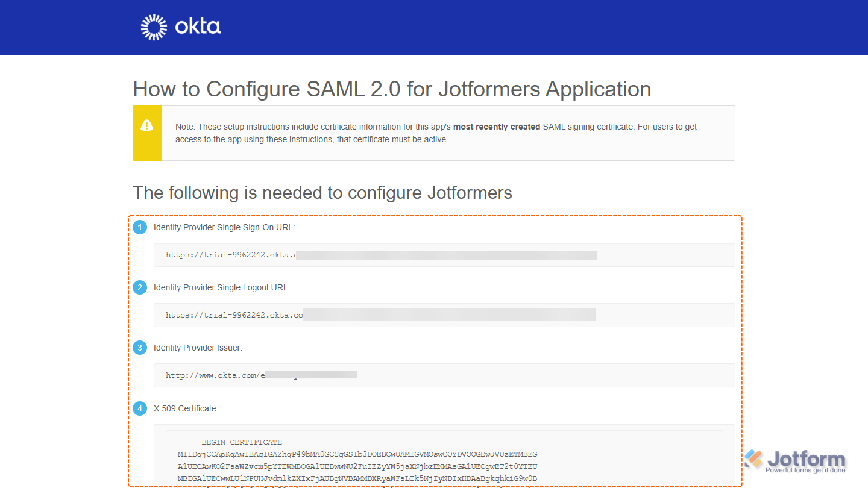Image resolution: width=868 pixels, height=488 pixels.
Task: Click the 'Identity Provider Single Logout URL:' label
Action: tap(222, 287)
